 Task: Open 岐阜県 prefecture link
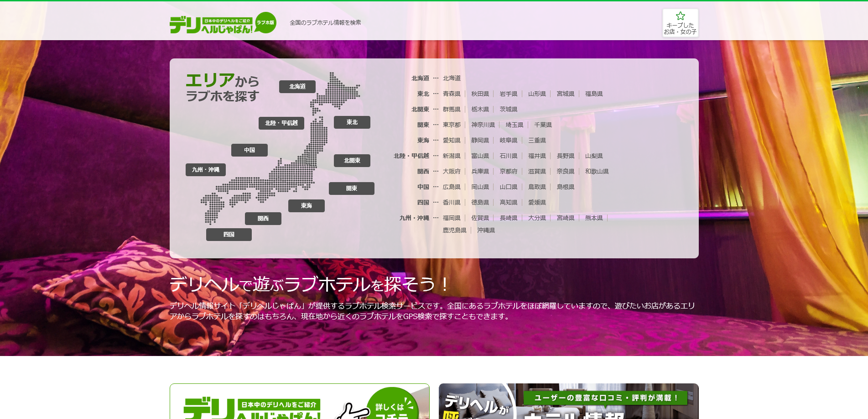tap(509, 141)
